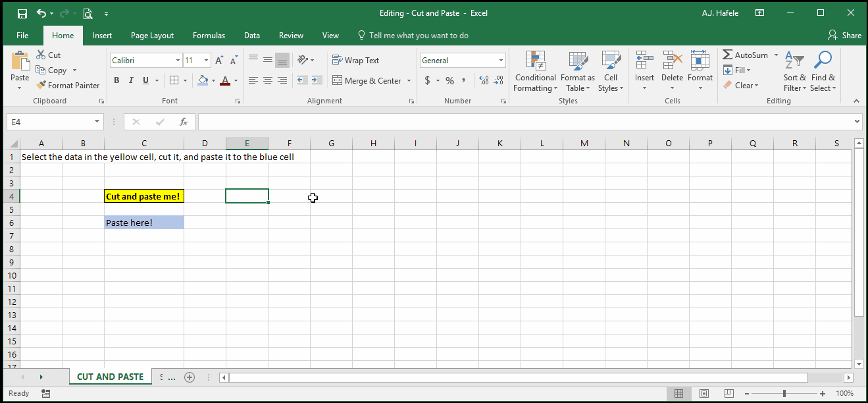Apply Comma Style number format
The height and width of the screenshot is (403, 868).
[x=464, y=80]
